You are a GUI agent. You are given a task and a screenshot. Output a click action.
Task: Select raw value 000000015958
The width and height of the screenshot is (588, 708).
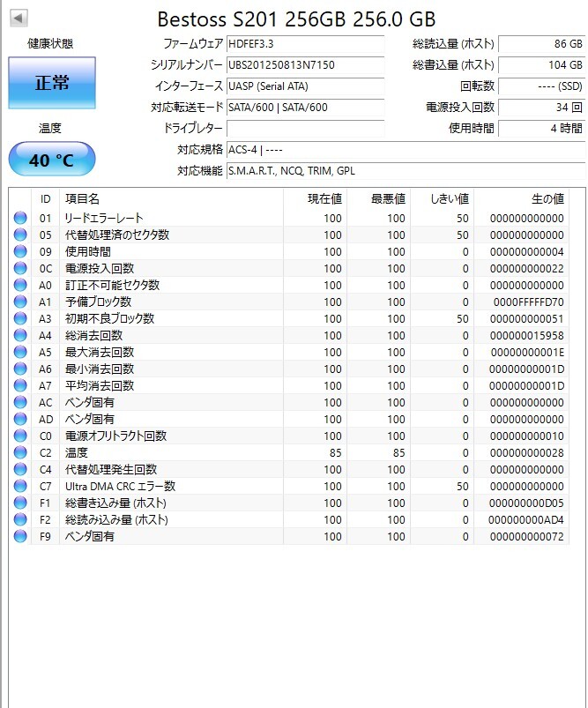coord(527,336)
